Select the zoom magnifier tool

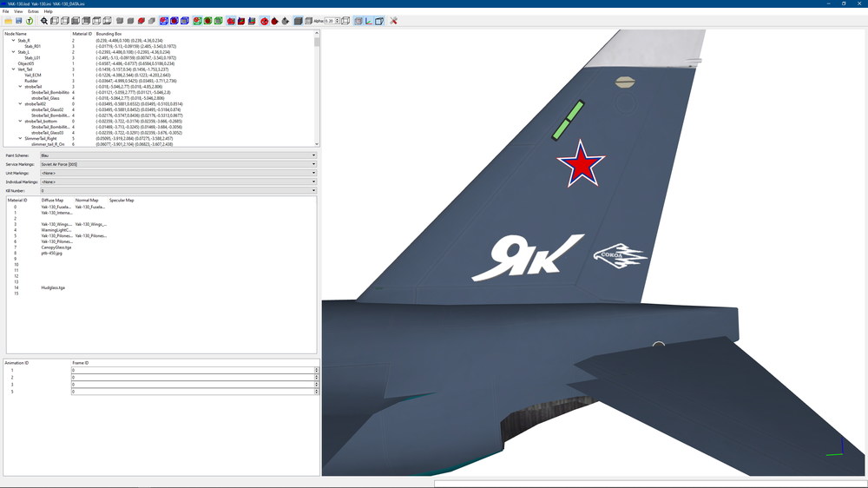[x=43, y=21]
